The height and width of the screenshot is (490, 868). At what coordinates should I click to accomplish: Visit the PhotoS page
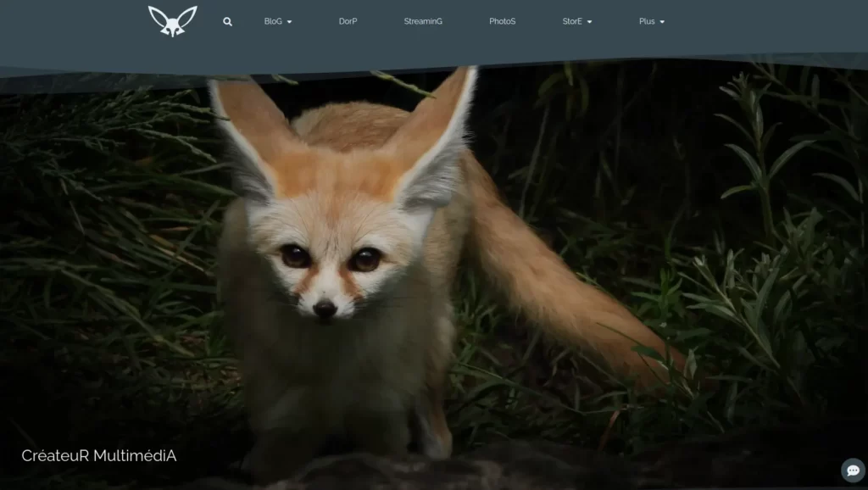tap(502, 21)
